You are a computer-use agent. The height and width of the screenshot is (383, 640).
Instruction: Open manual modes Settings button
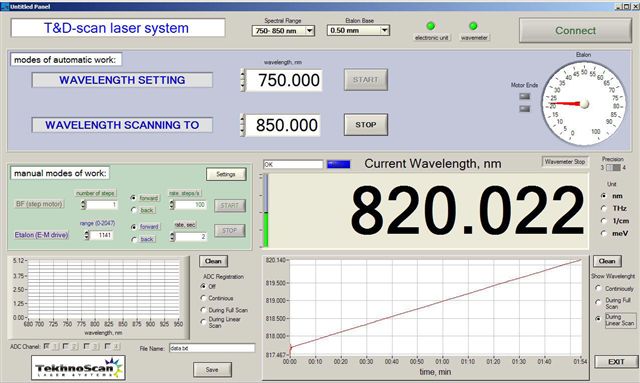[x=226, y=174]
